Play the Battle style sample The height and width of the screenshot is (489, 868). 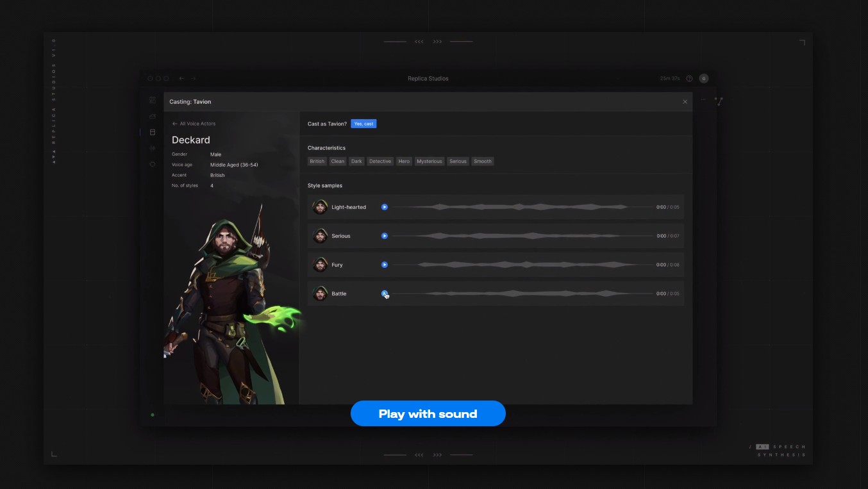point(385,294)
